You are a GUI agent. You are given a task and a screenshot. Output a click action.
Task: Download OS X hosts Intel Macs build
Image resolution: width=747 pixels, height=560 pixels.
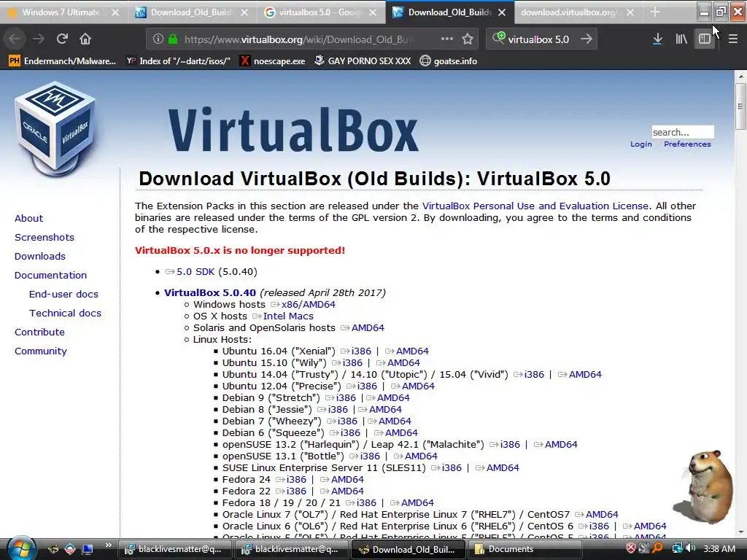click(x=288, y=316)
